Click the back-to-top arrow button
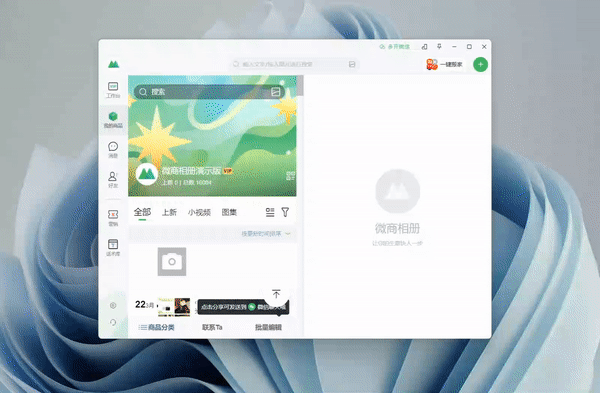This screenshot has height=393, width=600. click(276, 294)
